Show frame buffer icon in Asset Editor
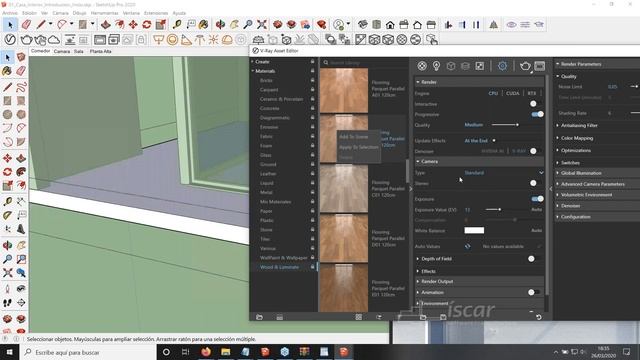640x360 pixels. (x=540, y=66)
